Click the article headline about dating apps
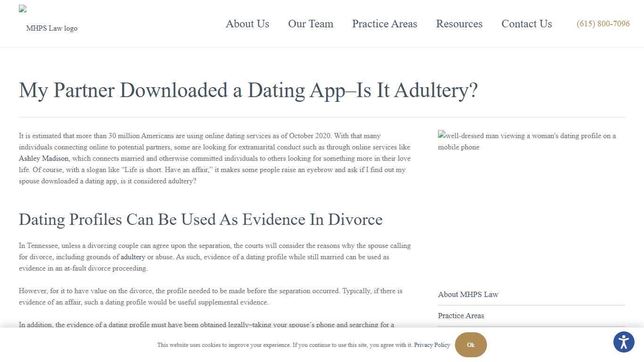 tap(248, 90)
